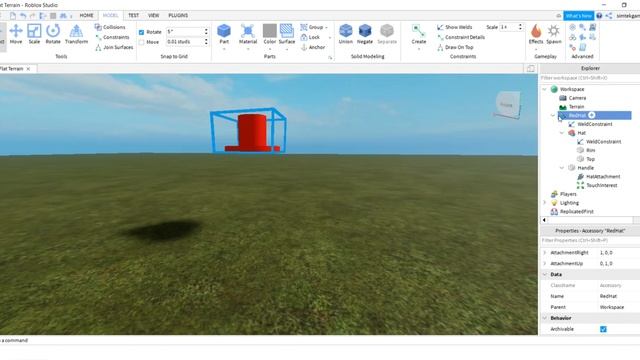
Task: Close the Flat Terrain document tab
Action: click(x=28, y=69)
